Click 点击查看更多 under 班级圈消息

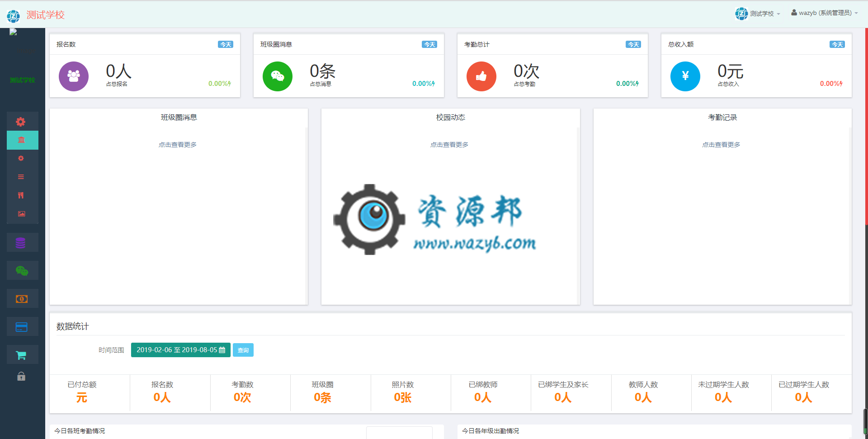pos(178,145)
